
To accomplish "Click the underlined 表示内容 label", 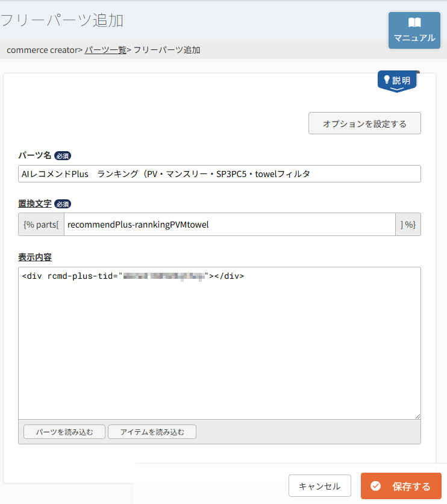I will point(35,257).
